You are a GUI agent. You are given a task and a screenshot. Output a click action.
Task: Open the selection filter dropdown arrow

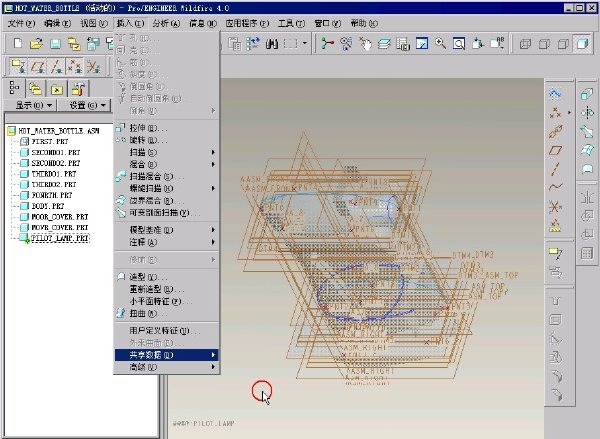click(305, 44)
